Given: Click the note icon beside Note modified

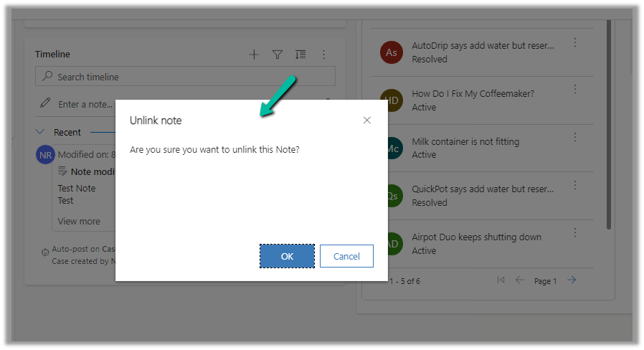Looking at the screenshot, I should coord(62,171).
